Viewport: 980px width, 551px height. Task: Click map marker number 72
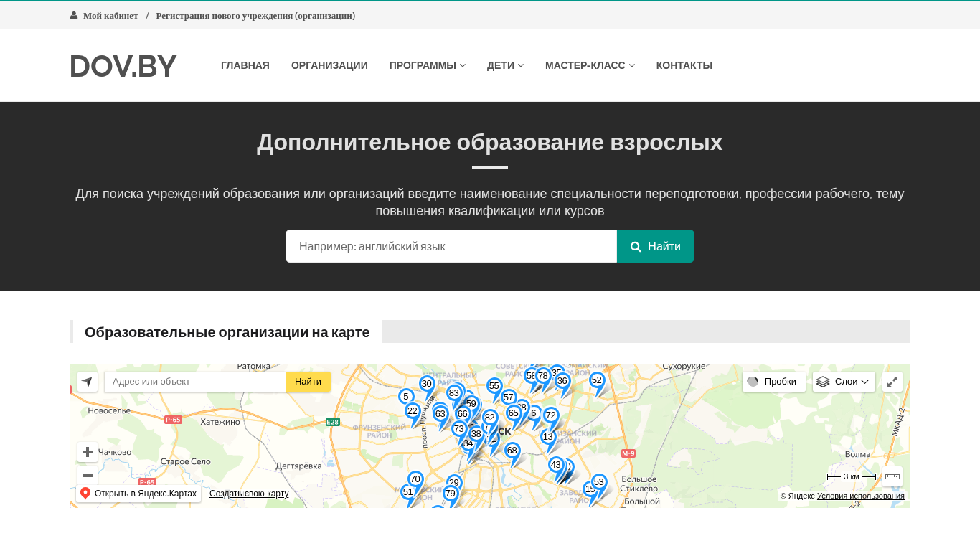point(551,415)
